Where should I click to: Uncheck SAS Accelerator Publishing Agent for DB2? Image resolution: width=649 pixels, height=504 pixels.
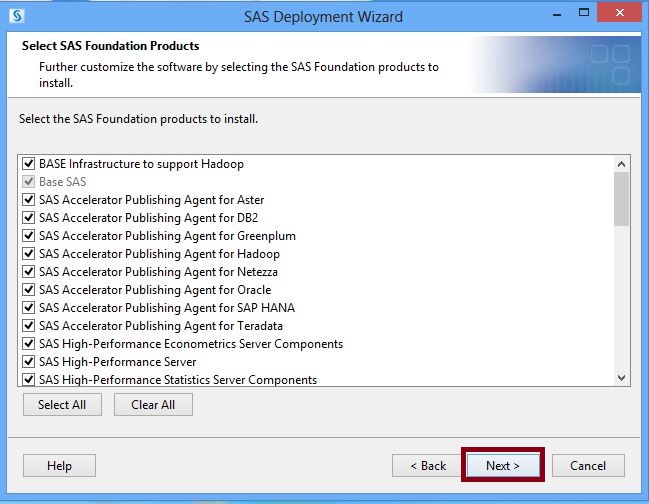point(28,217)
